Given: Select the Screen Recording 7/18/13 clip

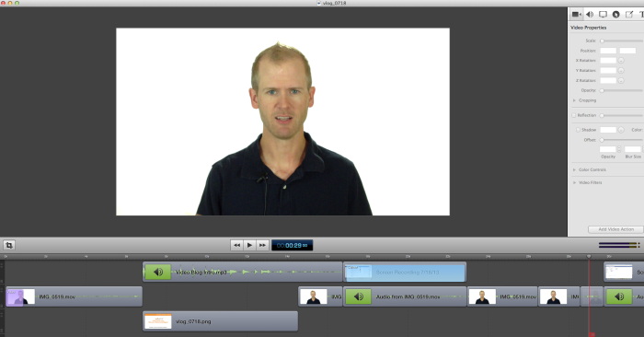Looking at the screenshot, I should [405, 272].
